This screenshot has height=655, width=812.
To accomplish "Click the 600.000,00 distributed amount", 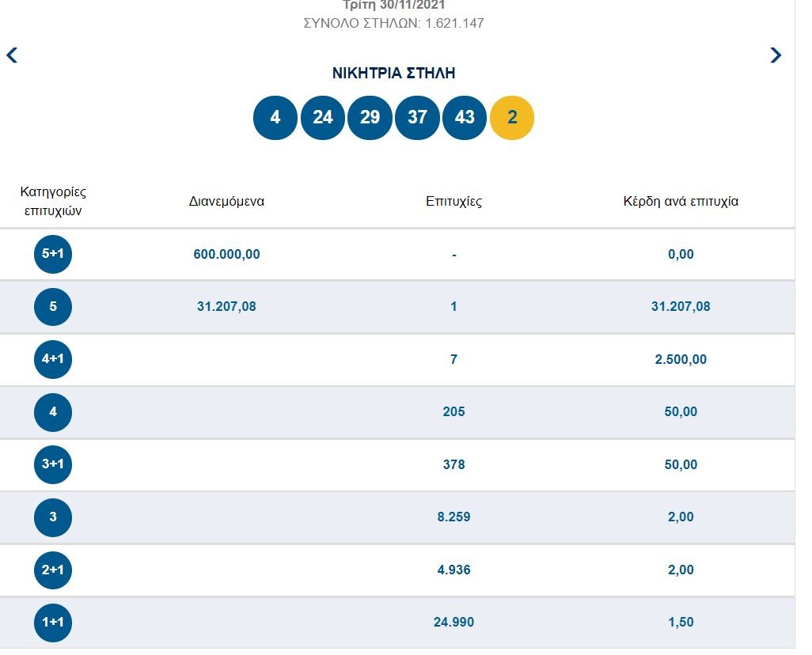I will [226, 255].
